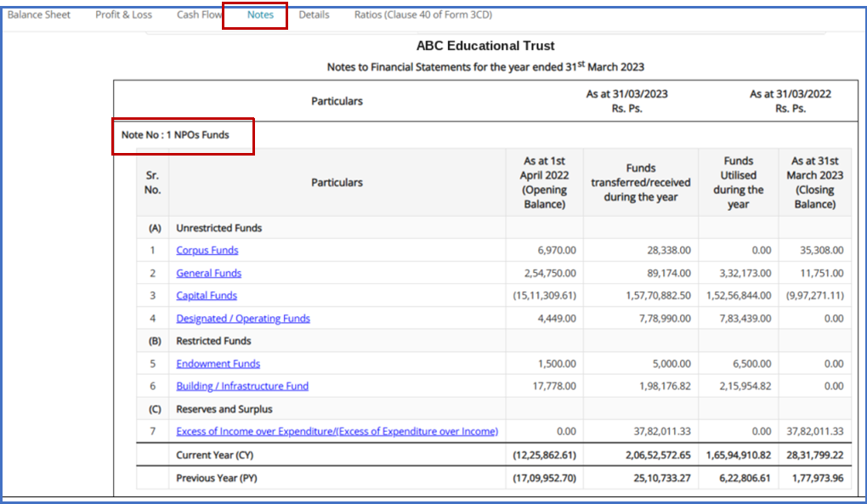Image resolution: width=867 pixels, height=504 pixels.
Task: Go to the Cash Flow tab
Action: tap(199, 15)
